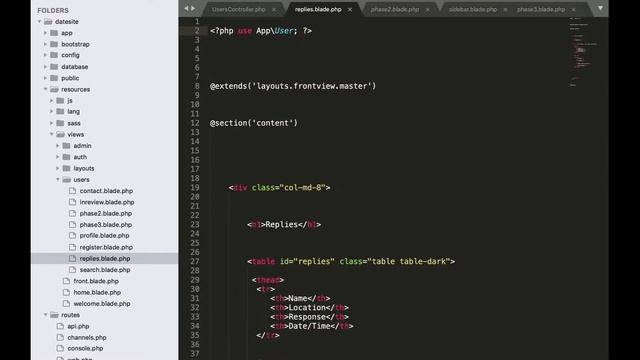640x360 pixels.
Task: Collapse the views folder arrow
Action: click(x=51, y=134)
